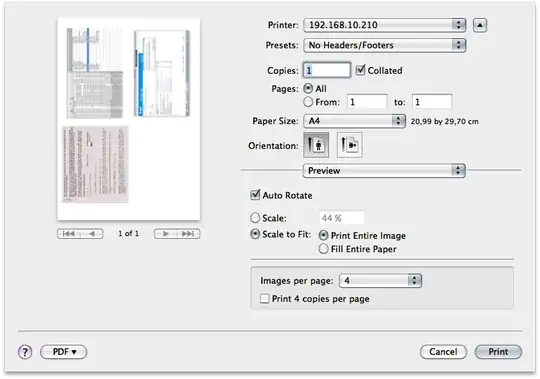The image size is (540, 379).
Task: Click the pinkish bottom-left preview image
Action: 95,164
